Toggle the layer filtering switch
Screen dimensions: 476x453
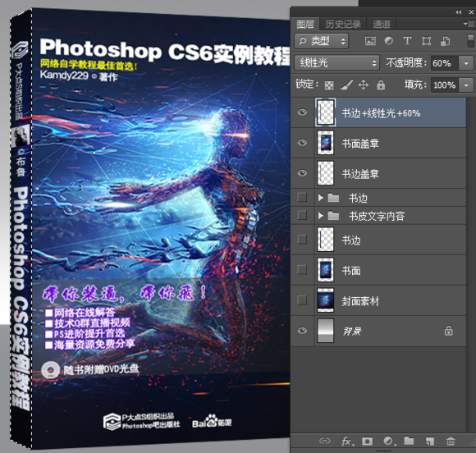tap(470, 41)
